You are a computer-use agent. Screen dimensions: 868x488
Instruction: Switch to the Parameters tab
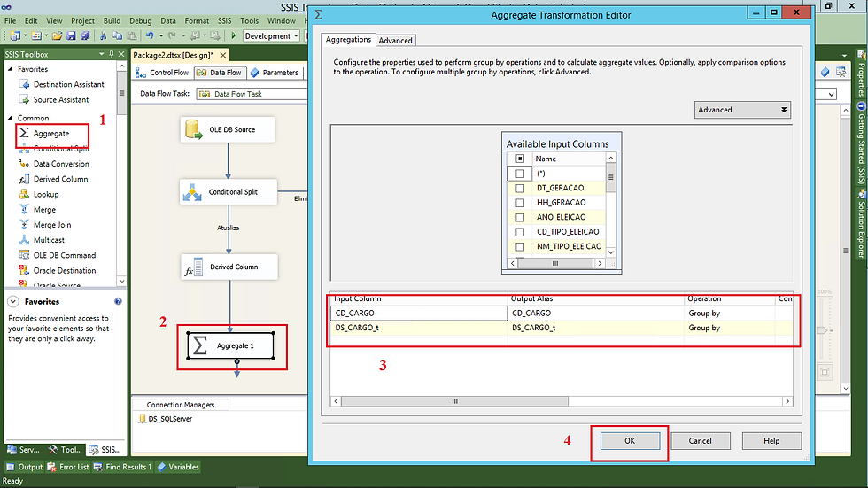point(275,73)
